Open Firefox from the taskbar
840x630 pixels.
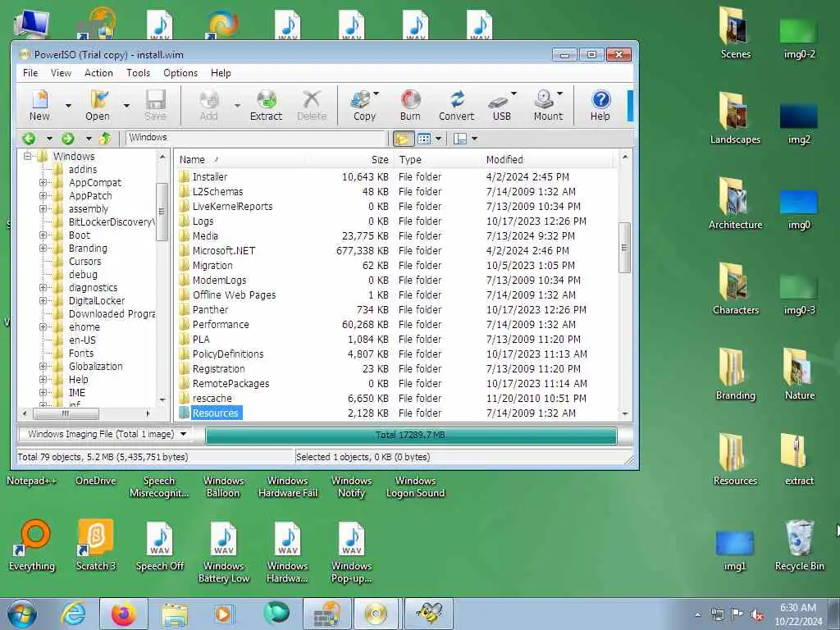[124, 614]
